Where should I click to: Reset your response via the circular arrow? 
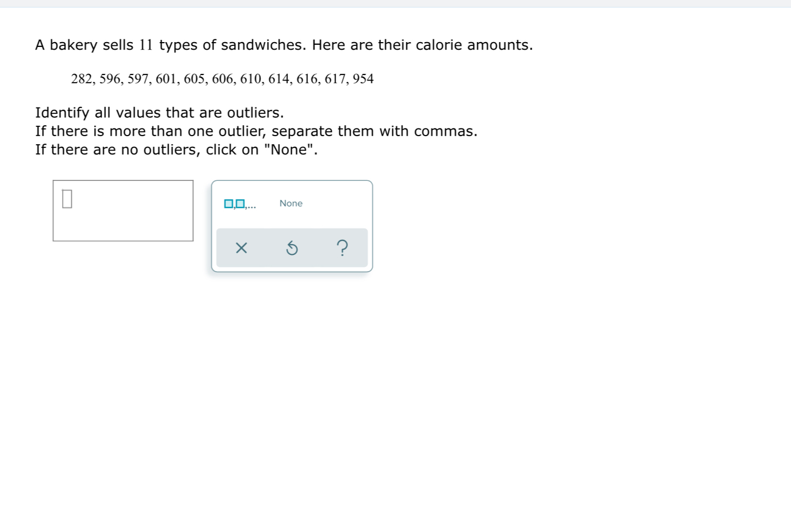click(292, 248)
